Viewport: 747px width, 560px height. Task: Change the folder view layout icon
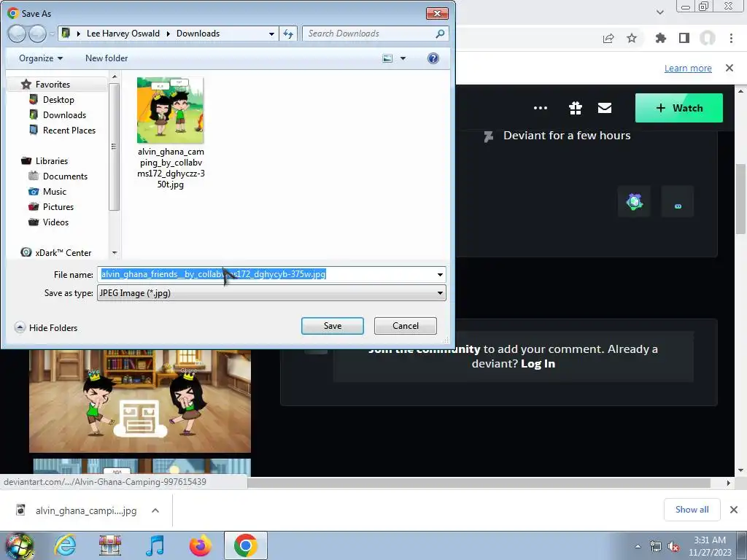point(387,58)
